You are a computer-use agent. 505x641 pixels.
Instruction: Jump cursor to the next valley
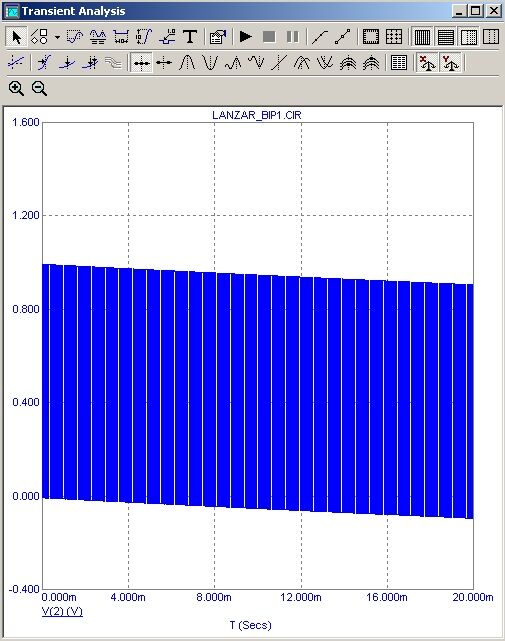(210, 63)
